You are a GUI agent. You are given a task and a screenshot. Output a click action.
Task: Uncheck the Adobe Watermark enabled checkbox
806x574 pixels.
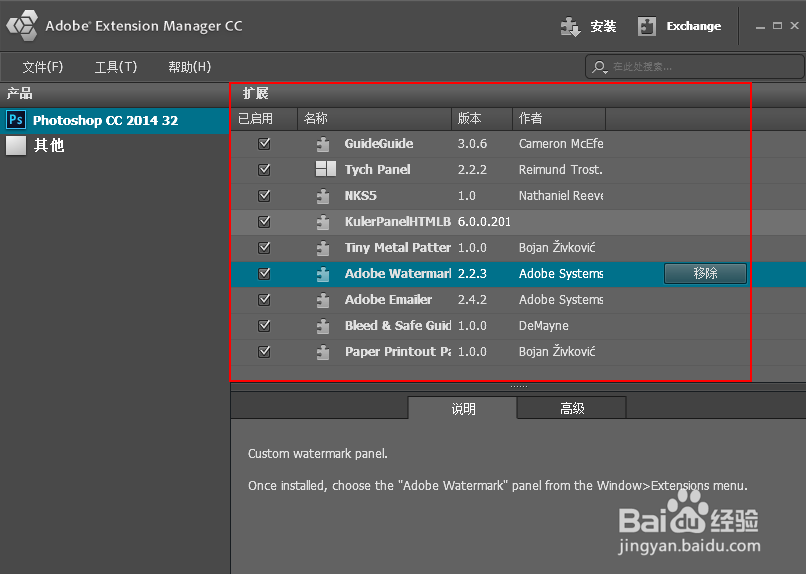coord(264,274)
